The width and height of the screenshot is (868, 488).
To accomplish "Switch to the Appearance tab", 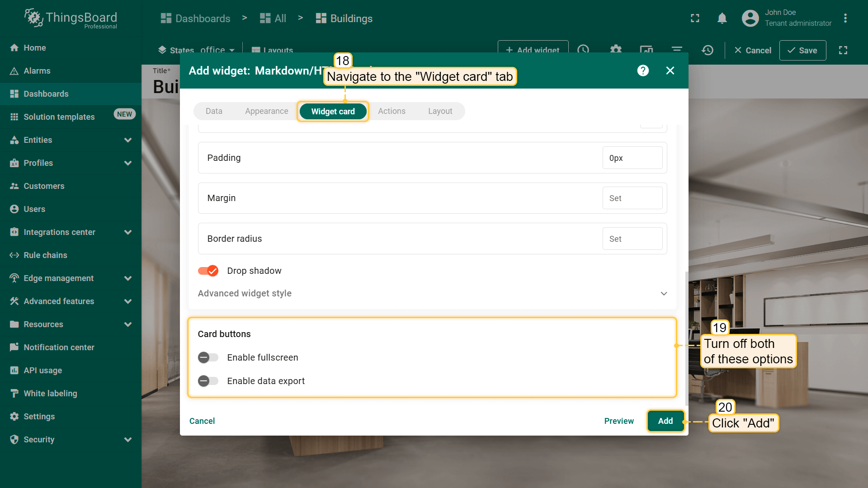I will (266, 111).
